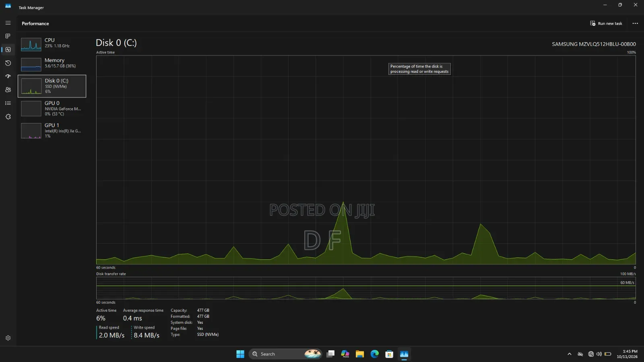Click the network globe tray icon
Image resolution: width=644 pixels, height=362 pixels.
pyautogui.click(x=591, y=354)
